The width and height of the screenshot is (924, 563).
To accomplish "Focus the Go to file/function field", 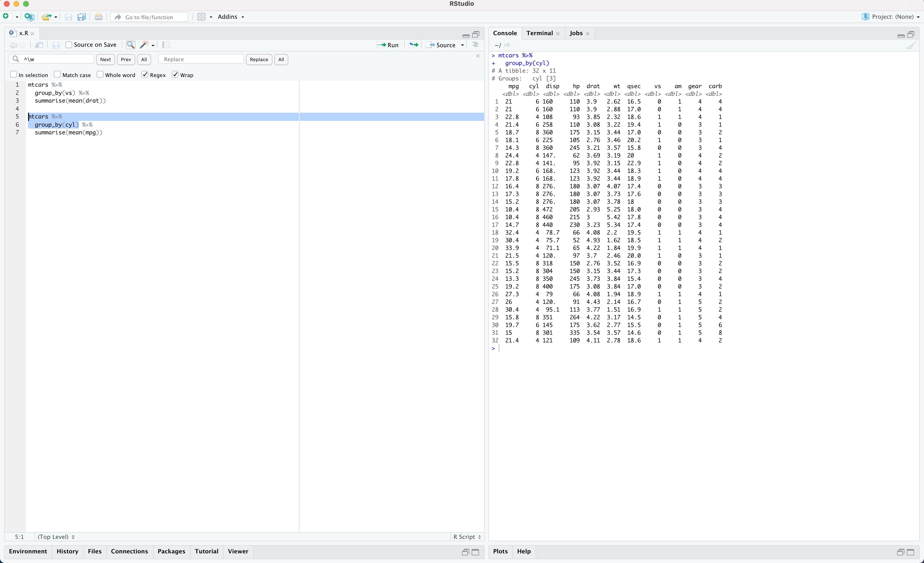I will tap(149, 17).
